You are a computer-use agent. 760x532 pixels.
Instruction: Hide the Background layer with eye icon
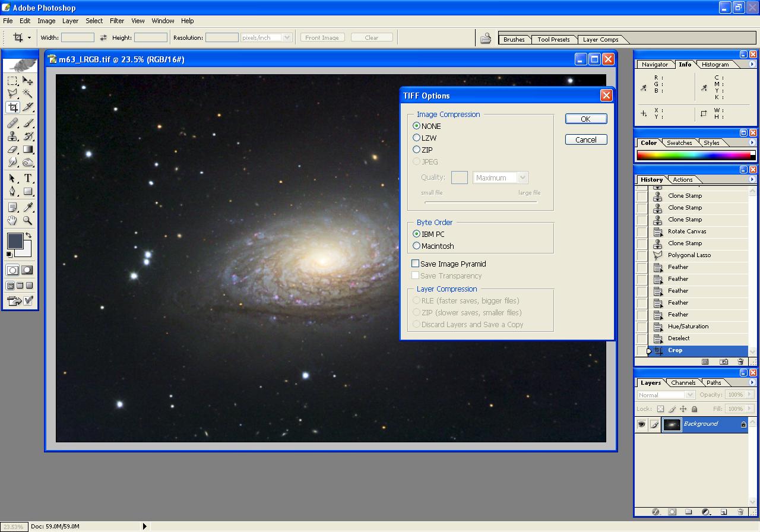pyautogui.click(x=641, y=424)
